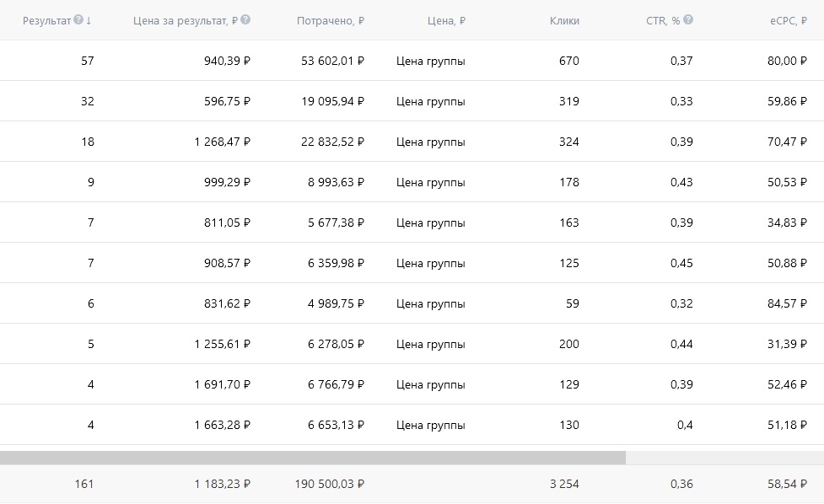
Task: Sort by Потрачено column header
Action: [331, 20]
